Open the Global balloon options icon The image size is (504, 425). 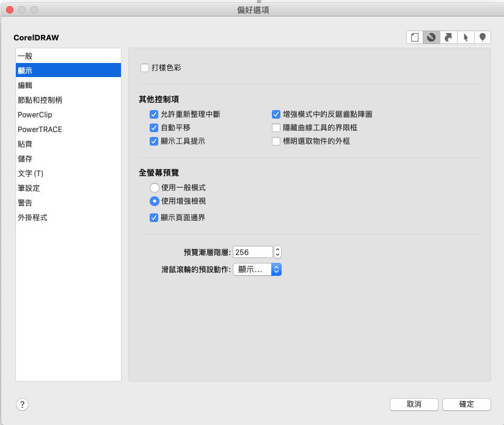483,37
